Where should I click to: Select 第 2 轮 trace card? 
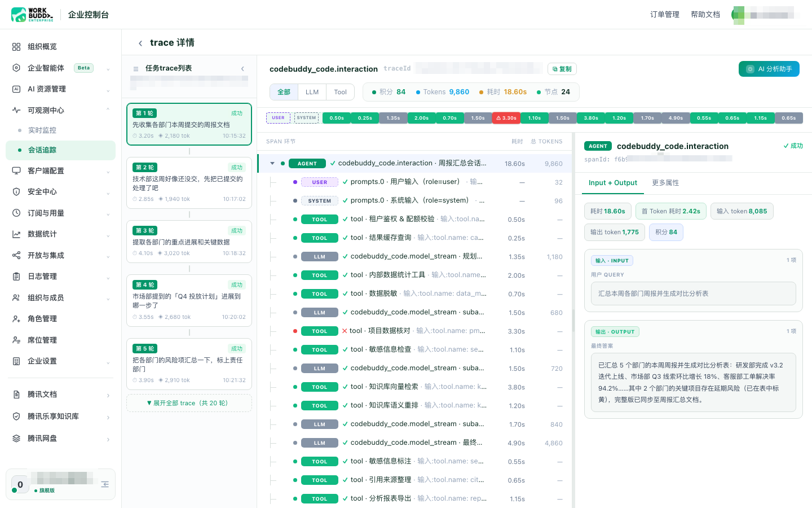point(189,183)
